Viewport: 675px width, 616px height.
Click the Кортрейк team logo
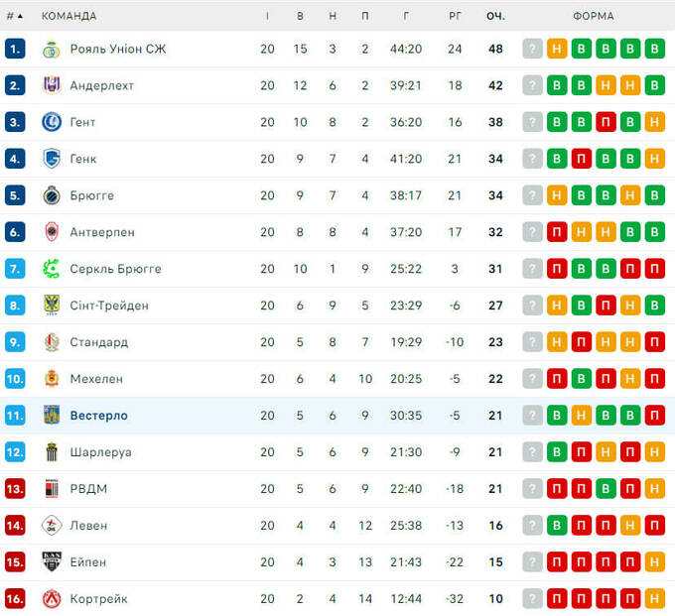[x=52, y=599]
